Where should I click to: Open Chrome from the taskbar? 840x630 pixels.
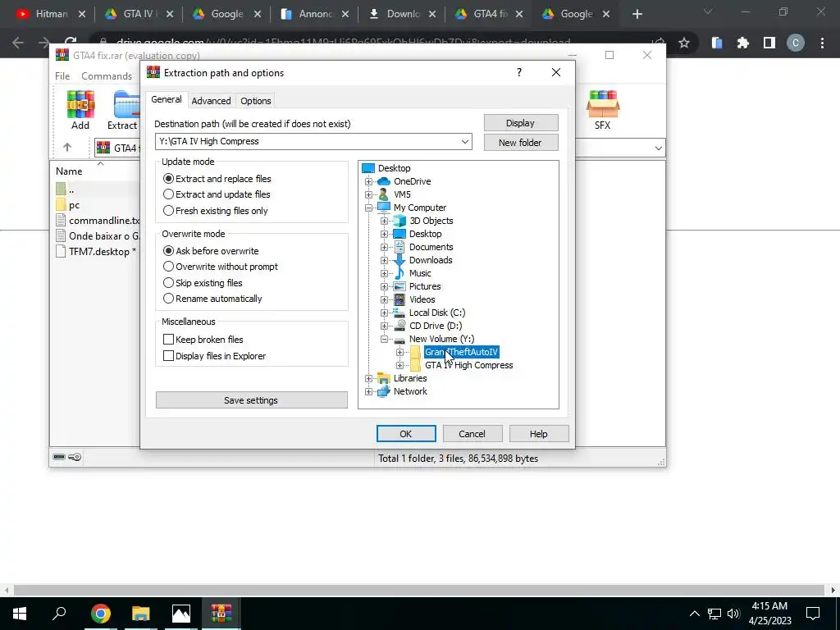coord(101,613)
